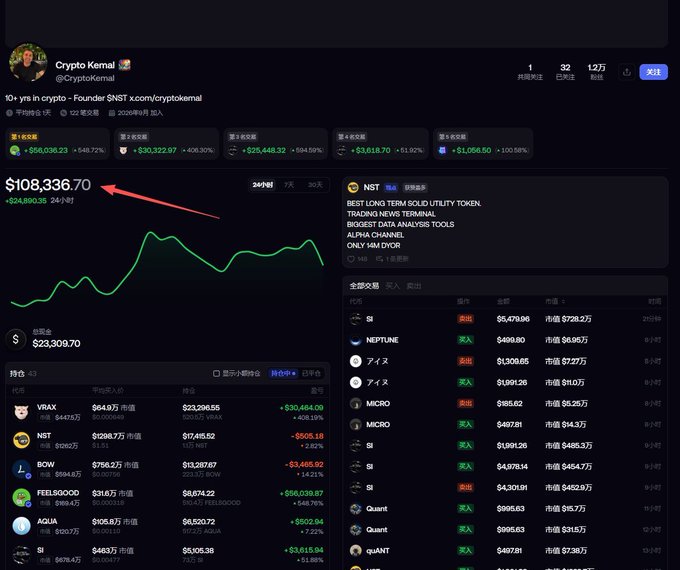
Task: Switch to 买入 buy trades tab
Action: (392, 286)
